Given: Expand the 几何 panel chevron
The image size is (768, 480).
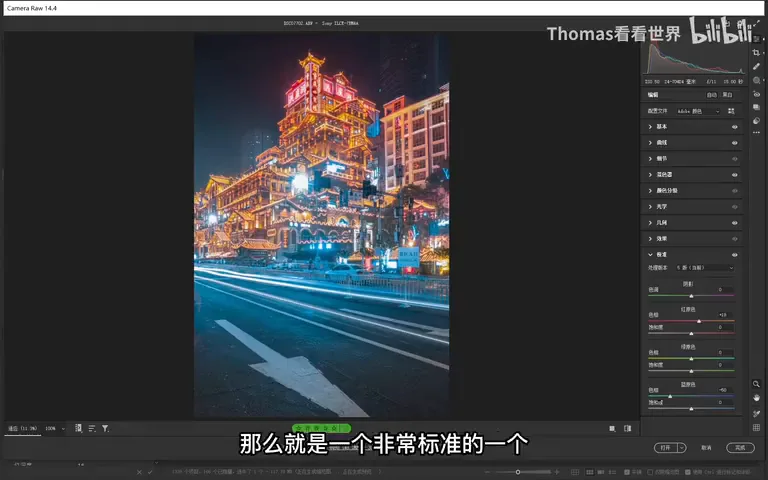Looking at the screenshot, I should [x=650, y=223].
